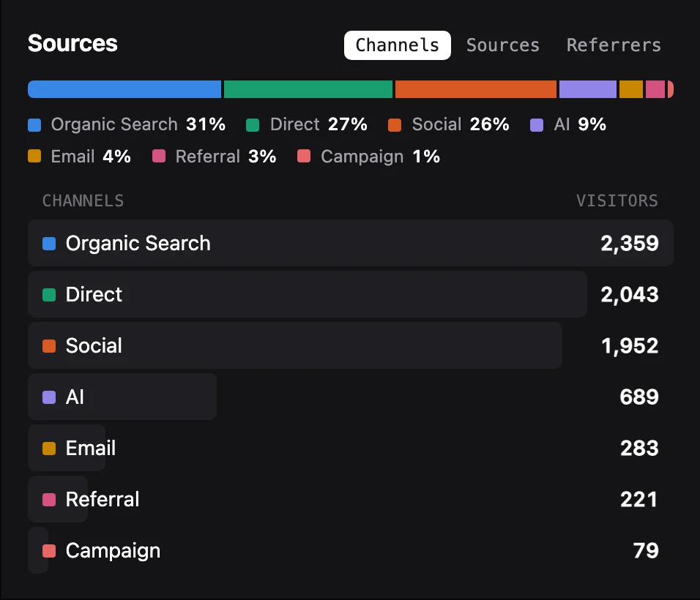The image size is (700, 600).
Task: Select the Referral channel row
Action: [351, 499]
